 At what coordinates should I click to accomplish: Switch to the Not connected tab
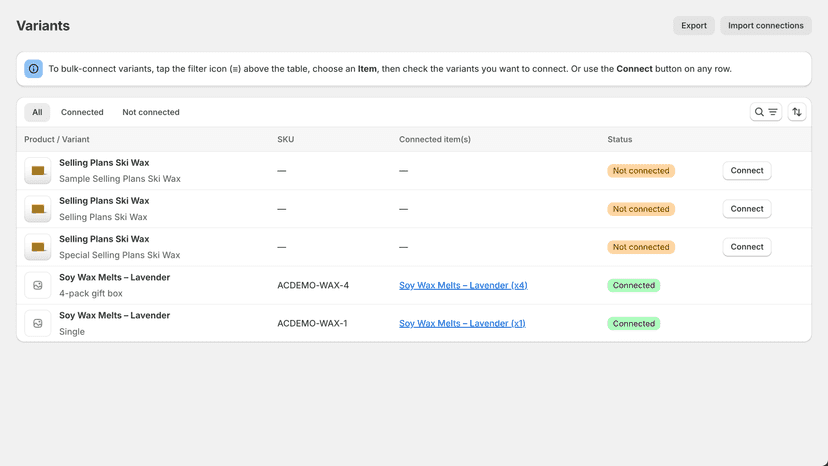151,112
